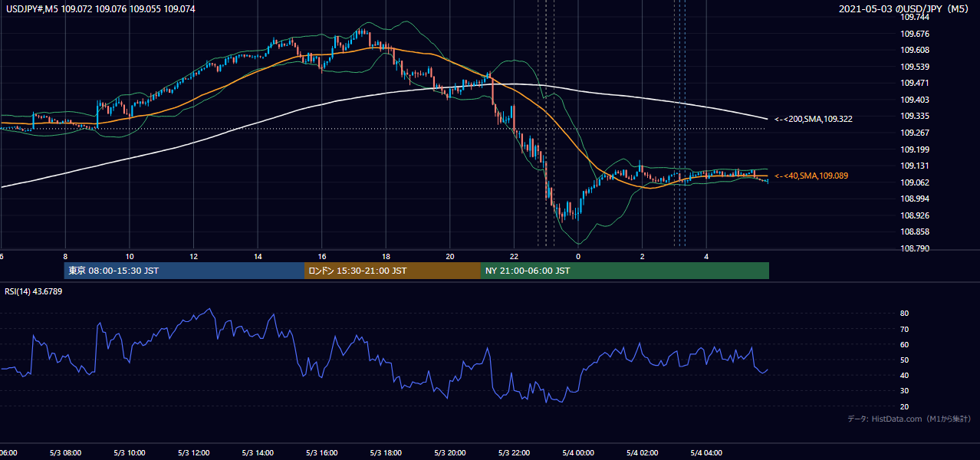Click price axis label 108.926
980x460 pixels.
pos(915,216)
